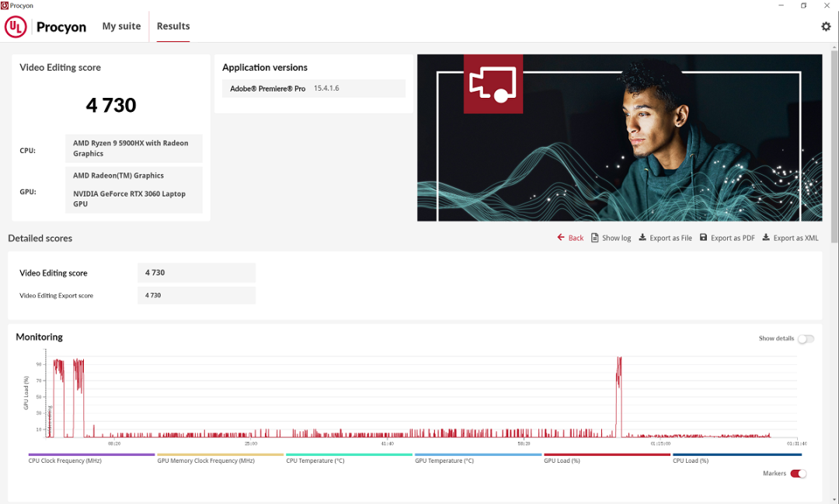
Task: Select the CPU Clock Frequency legend bar
Action: tap(92, 455)
